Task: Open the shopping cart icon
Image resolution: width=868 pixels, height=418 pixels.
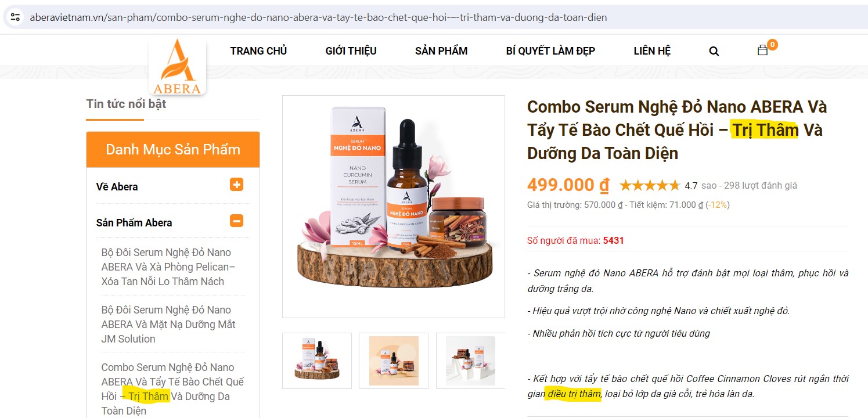Action: 762,51
